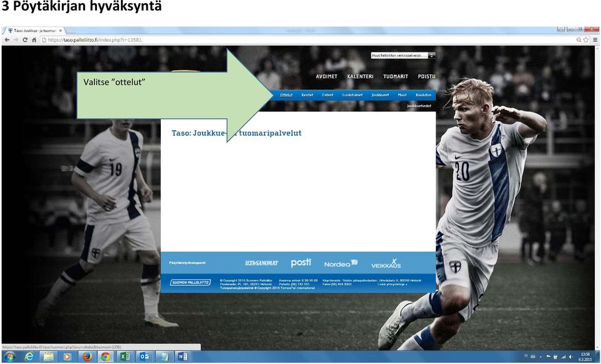Open File Explorer from taskbar
The height and width of the screenshot is (364, 601).
(x=48, y=357)
